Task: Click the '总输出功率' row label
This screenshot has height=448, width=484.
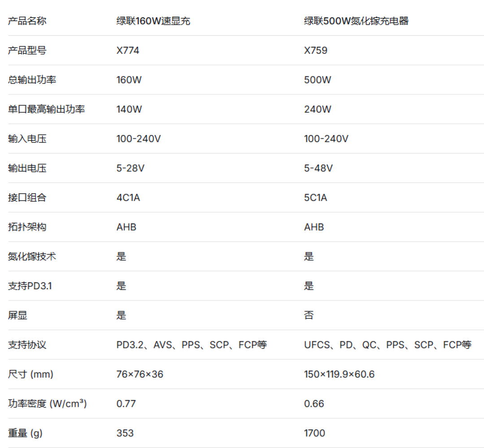Action: [32, 80]
